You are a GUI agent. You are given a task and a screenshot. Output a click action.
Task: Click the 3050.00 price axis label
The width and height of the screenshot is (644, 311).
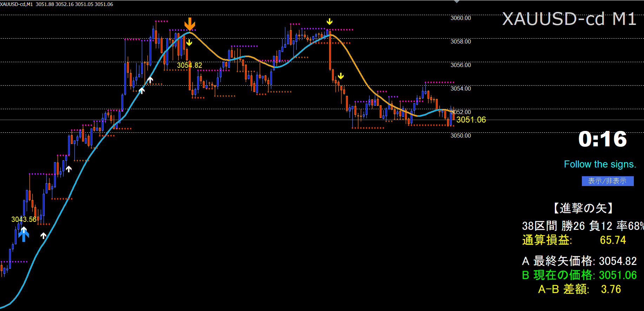click(x=461, y=135)
